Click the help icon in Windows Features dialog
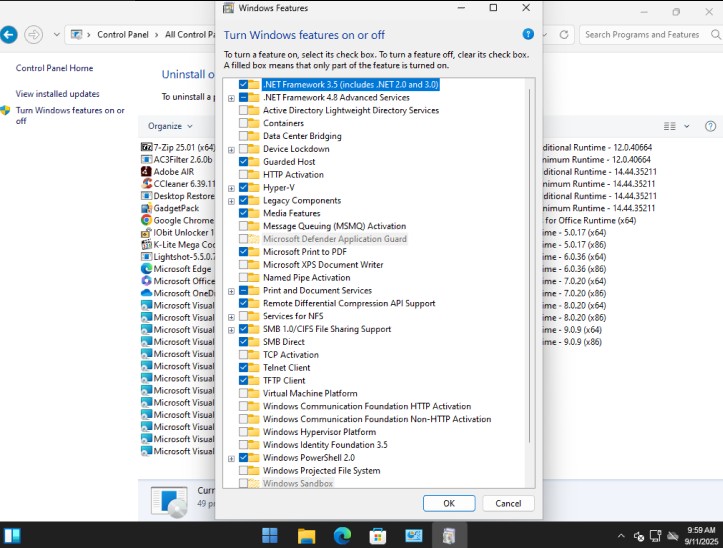This screenshot has height=548, width=723. point(528,34)
